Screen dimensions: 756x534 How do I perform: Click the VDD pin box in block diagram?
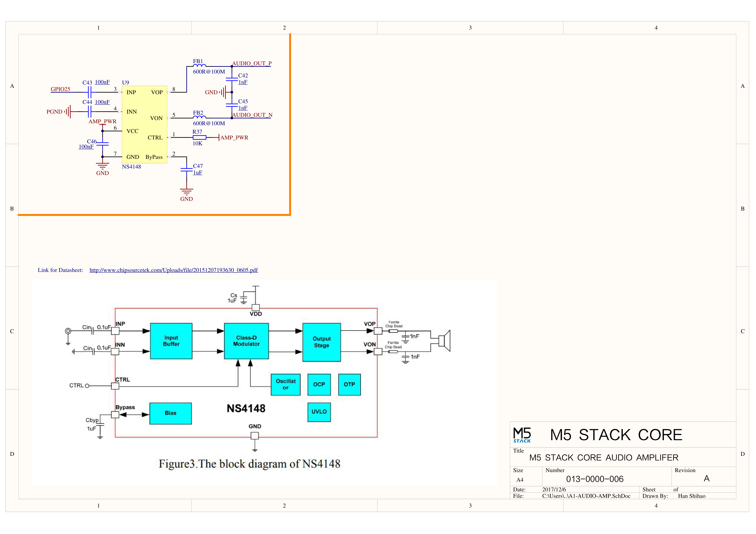[256, 307]
